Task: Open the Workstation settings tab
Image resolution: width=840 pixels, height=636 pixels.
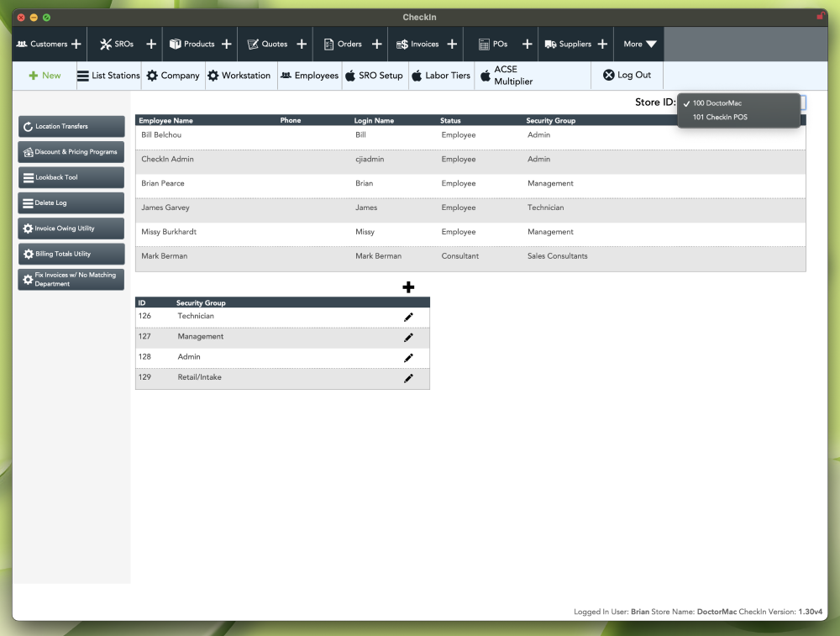Action: (239, 76)
